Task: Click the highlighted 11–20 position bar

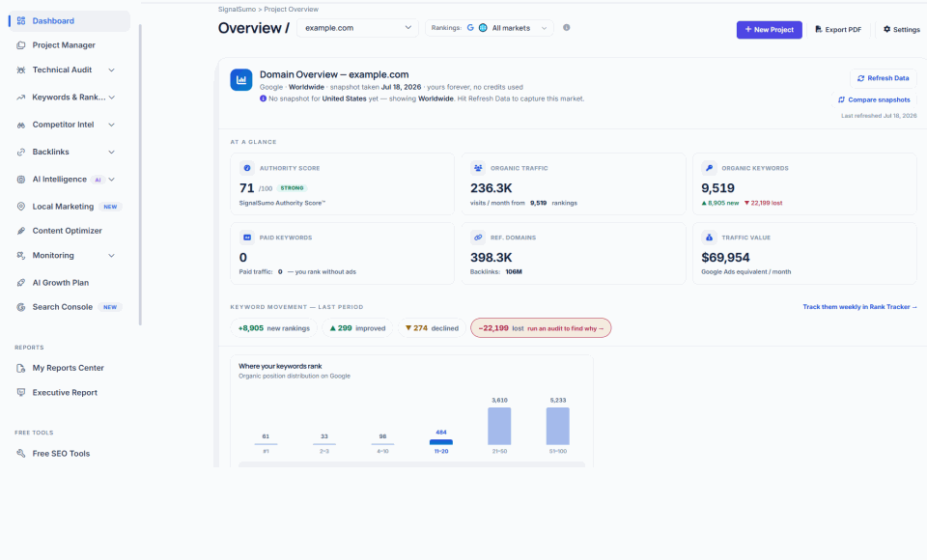Action: click(x=441, y=442)
